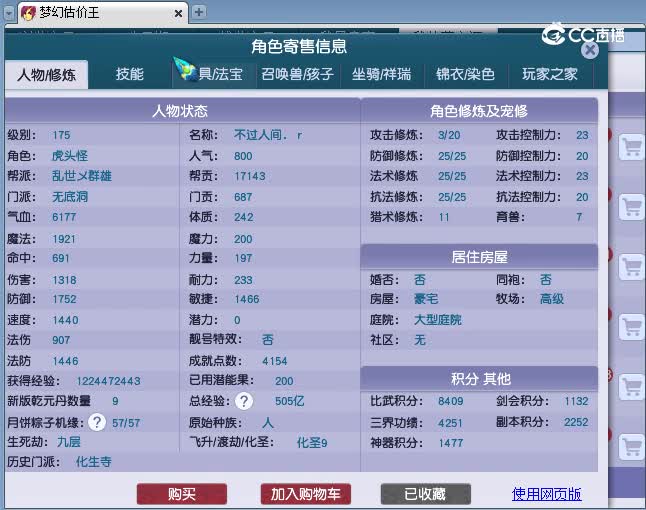The width and height of the screenshot is (646, 510).
Task: Close the 角色寄售信息 dialog
Action: pos(590,50)
